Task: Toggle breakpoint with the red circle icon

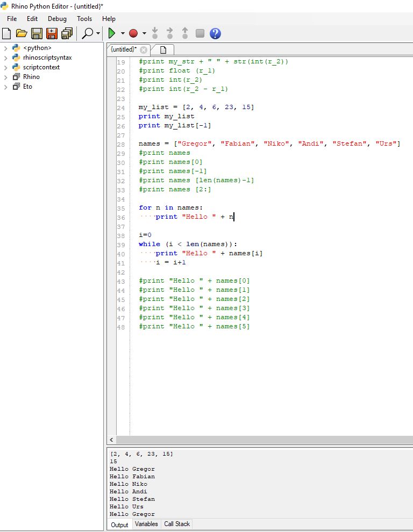Action: click(x=133, y=34)
